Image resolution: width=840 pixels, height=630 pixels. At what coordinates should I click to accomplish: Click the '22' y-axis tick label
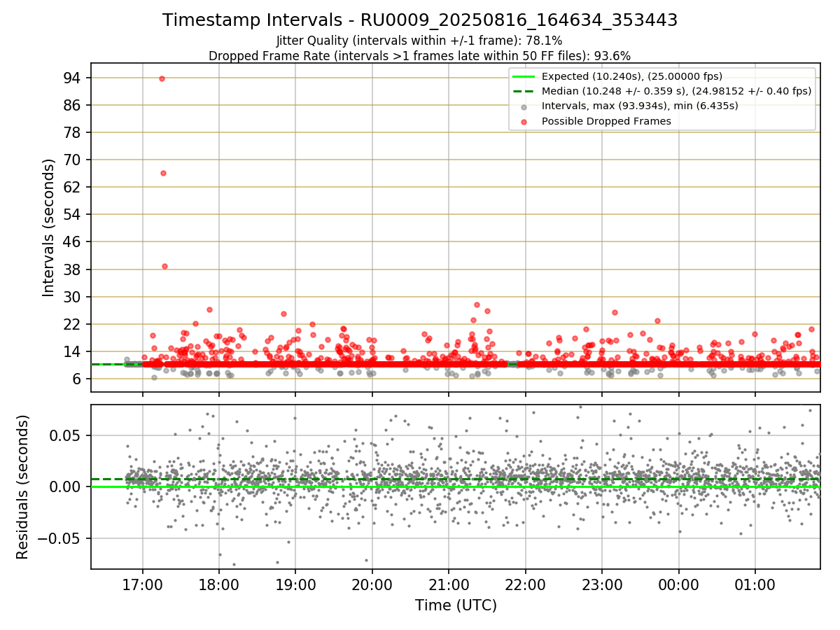73,324
